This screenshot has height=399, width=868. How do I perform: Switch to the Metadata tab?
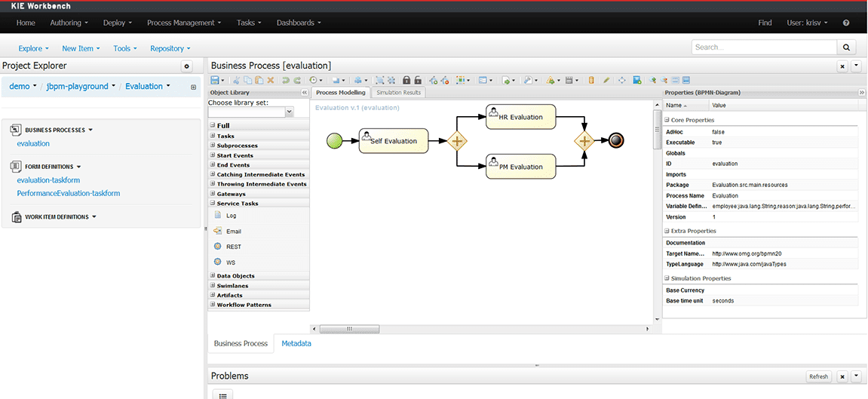[296, 343]
